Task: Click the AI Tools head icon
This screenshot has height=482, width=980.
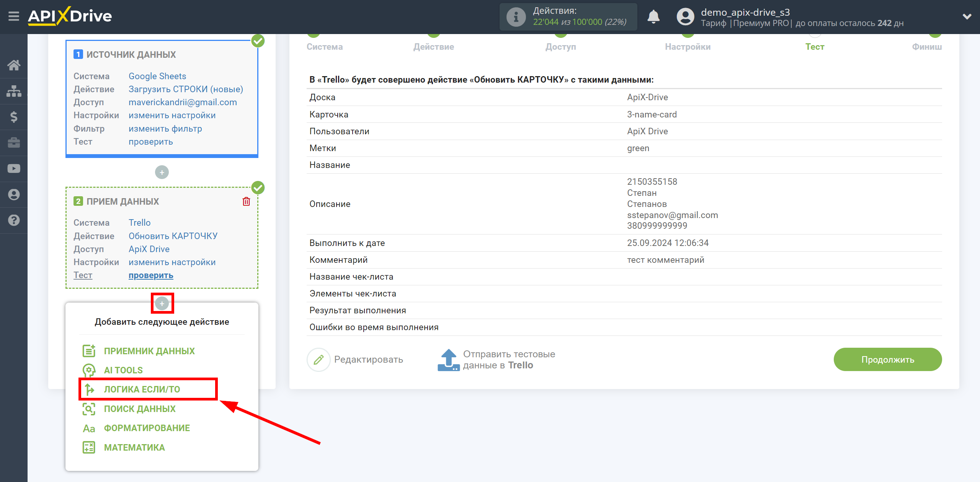Action: pyautogui.click(x=89, y=370)
